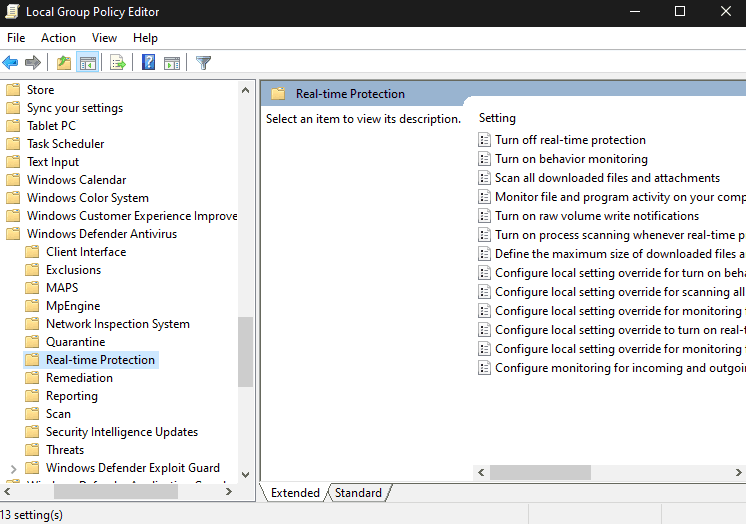Image resolution: width=746 pixels, height=524 pixels.
Task: Open Help via blue question mark icon
Action: pos(148,63)
